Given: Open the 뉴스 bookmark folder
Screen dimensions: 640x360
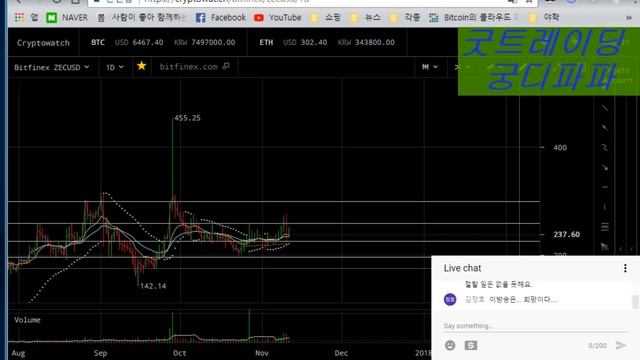Looking at the screenshot, I should (366, 18).
